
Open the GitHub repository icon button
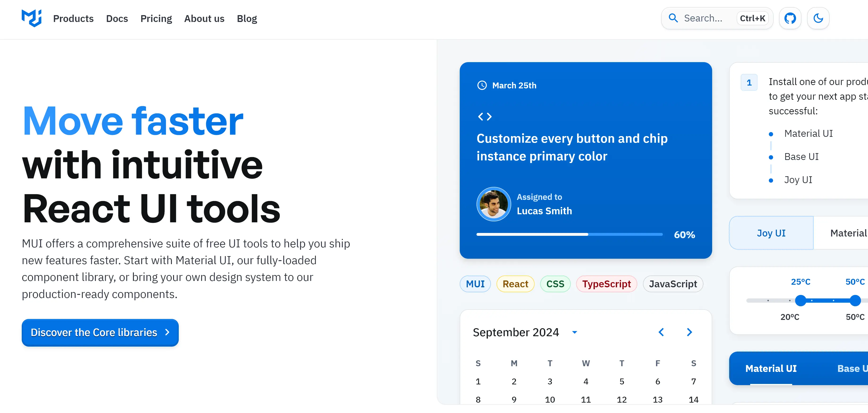[x=790, y=18]
